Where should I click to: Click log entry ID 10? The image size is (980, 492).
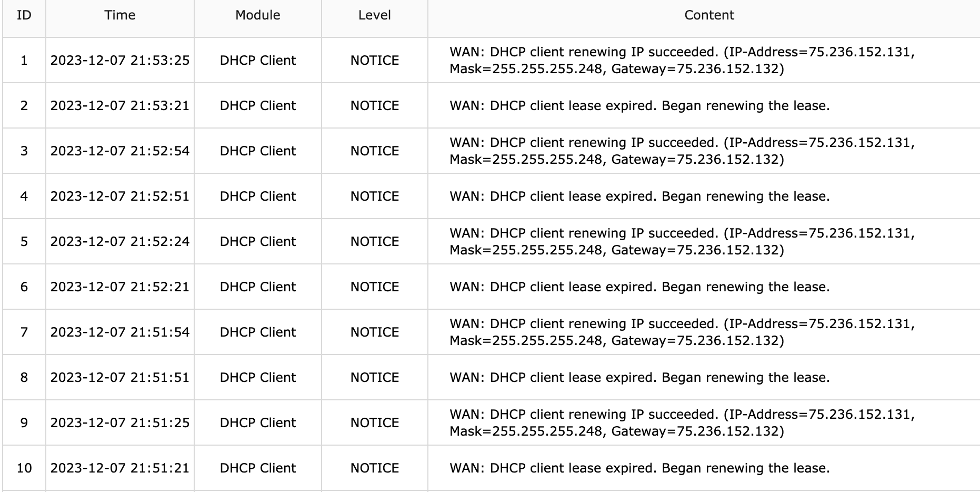(24, 468)
